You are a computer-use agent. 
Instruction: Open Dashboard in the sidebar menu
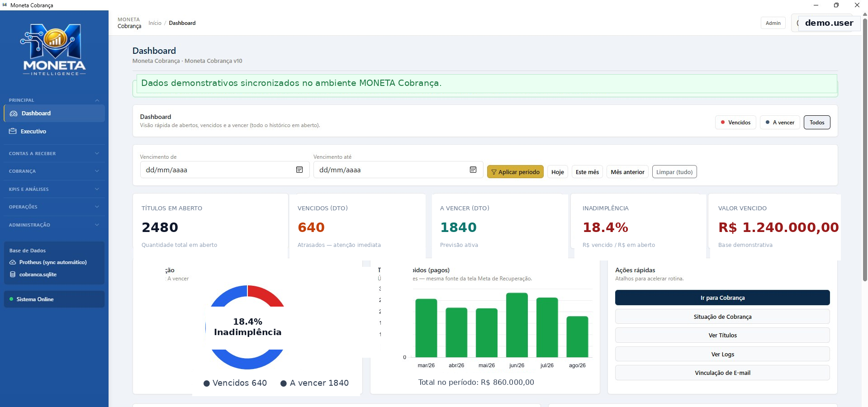tap(54, 114)
